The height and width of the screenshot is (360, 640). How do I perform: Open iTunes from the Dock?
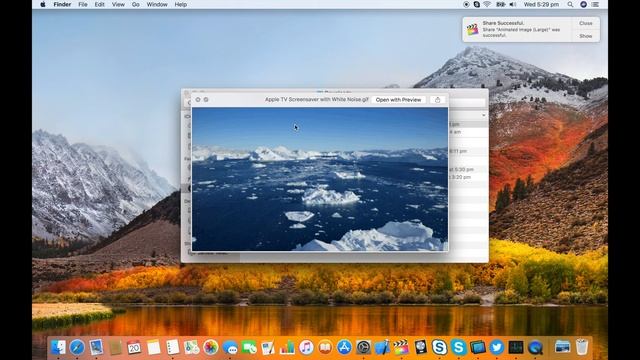pos(306,347)
